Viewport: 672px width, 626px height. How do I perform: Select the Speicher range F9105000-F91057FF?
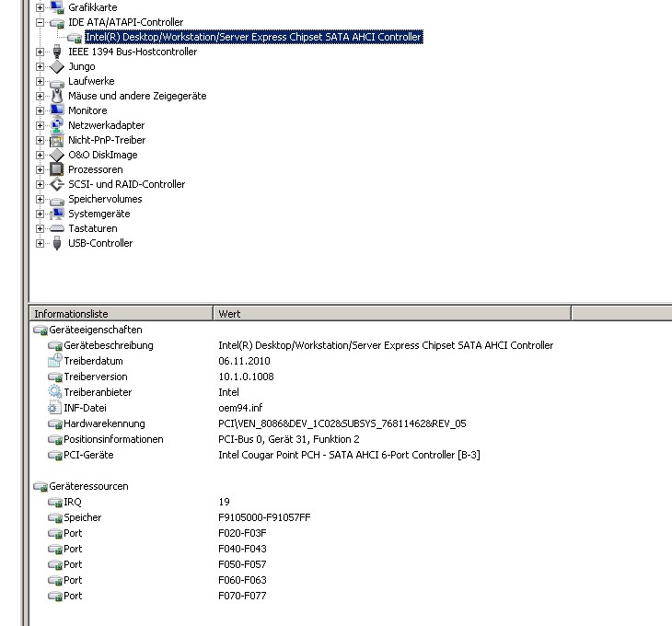(264, 517)
